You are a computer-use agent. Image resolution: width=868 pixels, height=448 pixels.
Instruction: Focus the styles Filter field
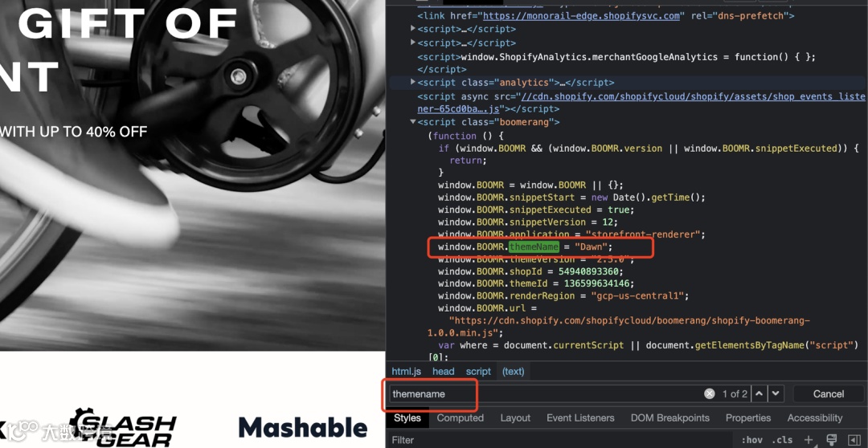point(559,440)
